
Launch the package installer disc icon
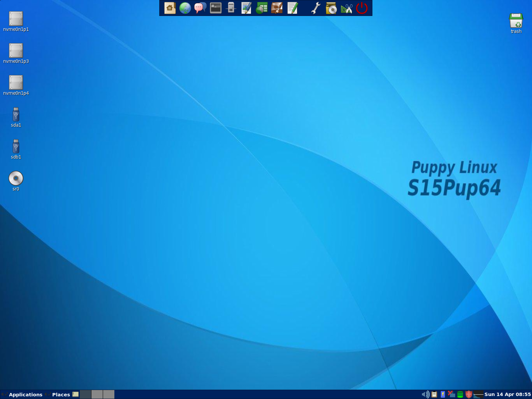(331, 8)
